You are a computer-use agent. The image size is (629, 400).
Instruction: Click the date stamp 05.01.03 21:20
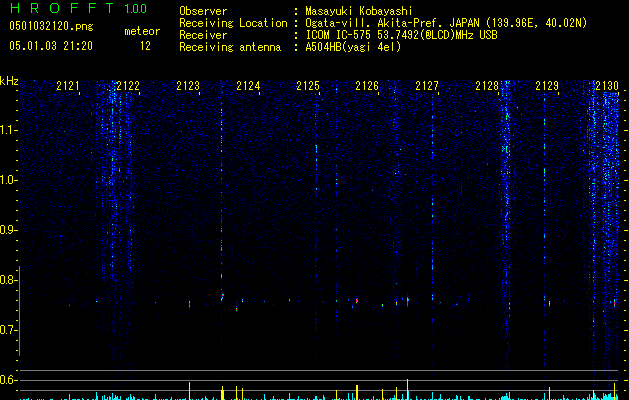(51, 46)
